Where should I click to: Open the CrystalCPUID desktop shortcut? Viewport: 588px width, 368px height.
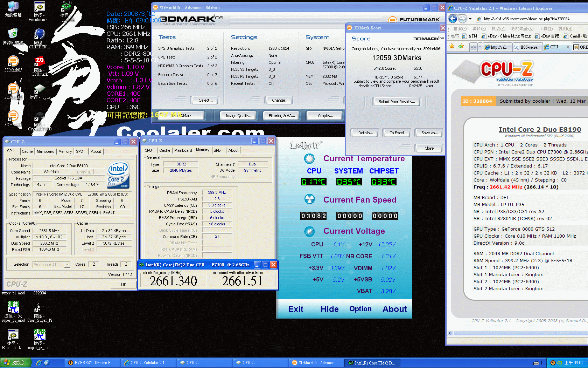point(40,121)
